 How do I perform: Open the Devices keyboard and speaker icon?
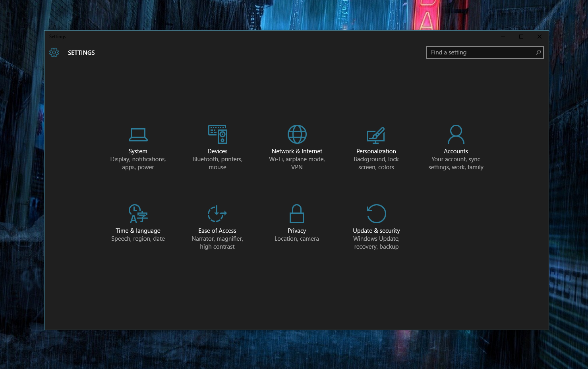[x=218, y=134]
